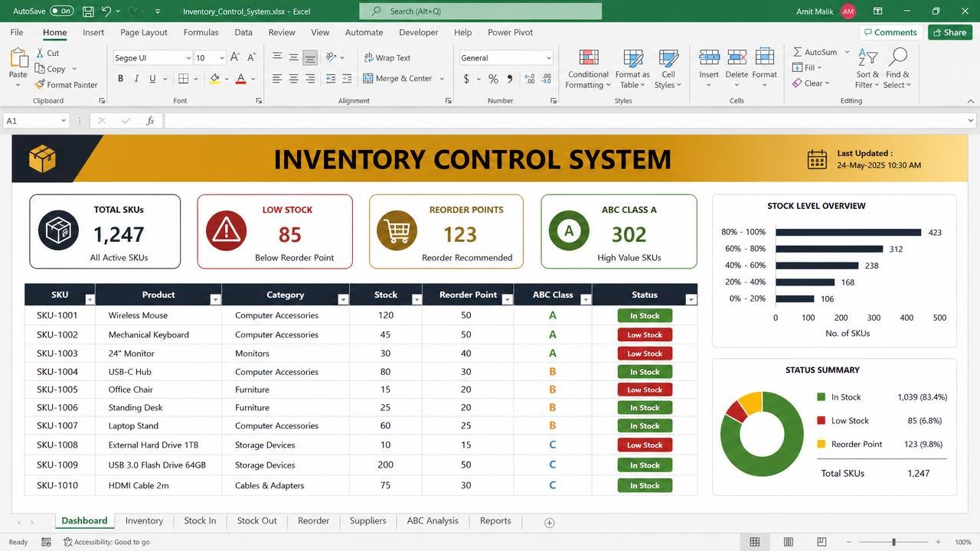Open the File menu

click(17, 33)
